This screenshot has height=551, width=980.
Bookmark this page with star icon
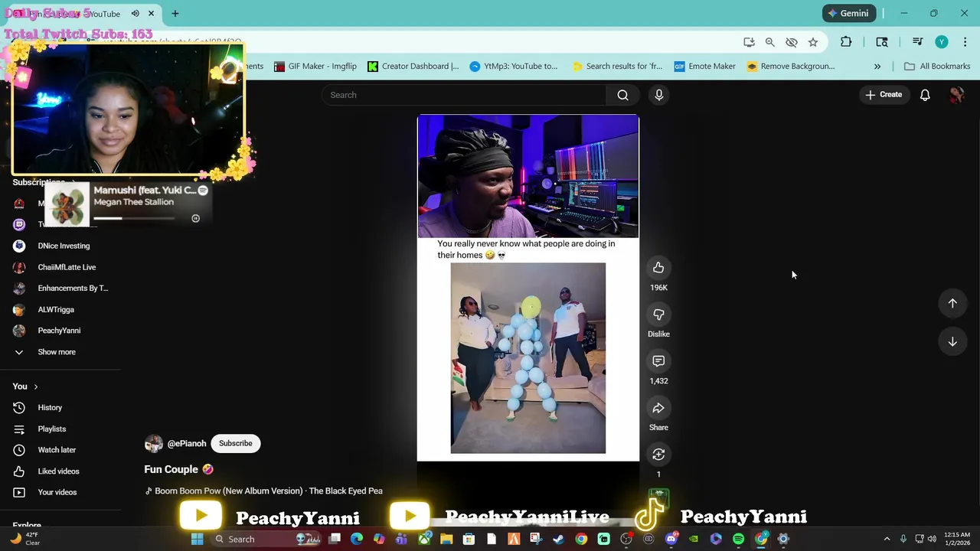(x=813, y=42)
